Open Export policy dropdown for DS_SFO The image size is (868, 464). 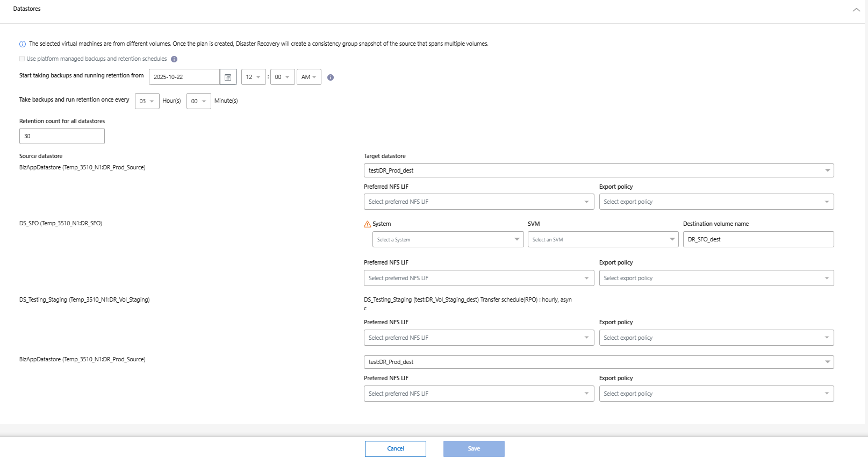pyautogui.click(x=716, y=278)
